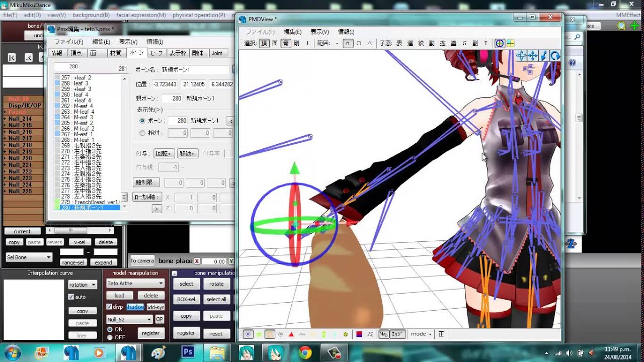Select the ボーン radio button under 表示先
This screenshot has width=644, height=362.
142,121
